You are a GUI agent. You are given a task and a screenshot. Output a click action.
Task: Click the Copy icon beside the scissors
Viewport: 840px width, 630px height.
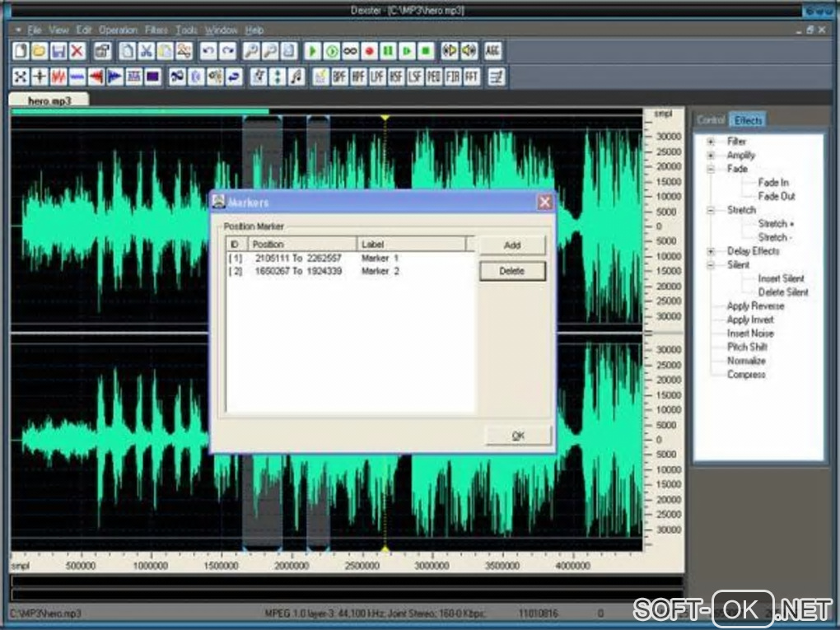click(127, 51)
